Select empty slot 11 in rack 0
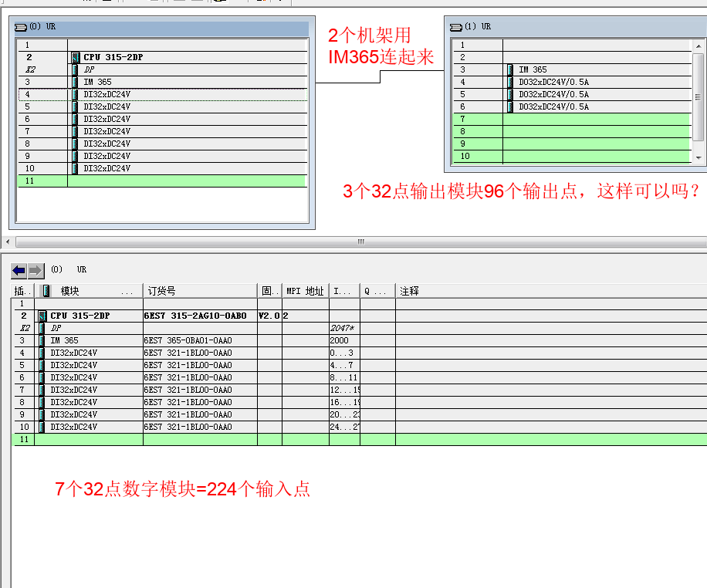Viewport: 707px width, 588px height. [x=162, y=181]
